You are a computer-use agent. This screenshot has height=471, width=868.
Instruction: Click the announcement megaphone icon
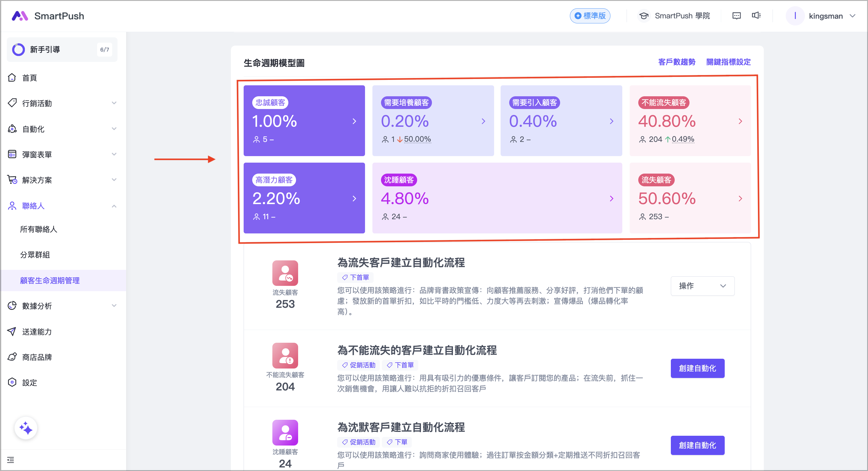(x=756, y=16)
